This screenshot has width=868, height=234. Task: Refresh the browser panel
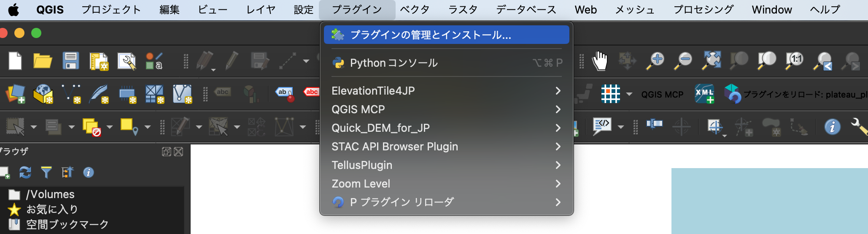(25, 172)
